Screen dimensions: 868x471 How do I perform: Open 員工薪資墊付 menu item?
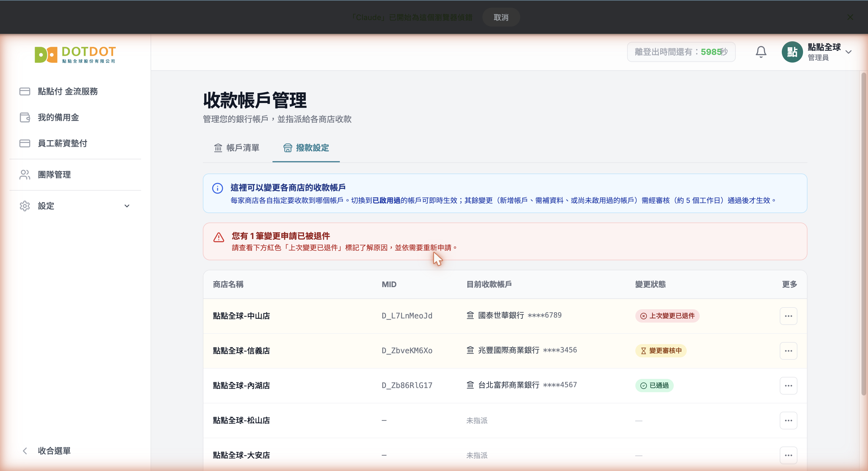point(75,143)
